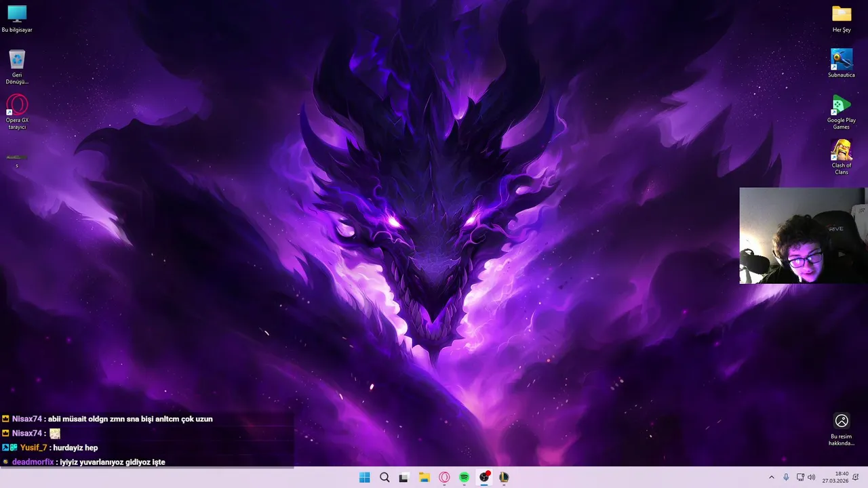Select the Opera GX tarayıcı shortcut
This screenshot has width=868, height=488.
pos(17,112)
